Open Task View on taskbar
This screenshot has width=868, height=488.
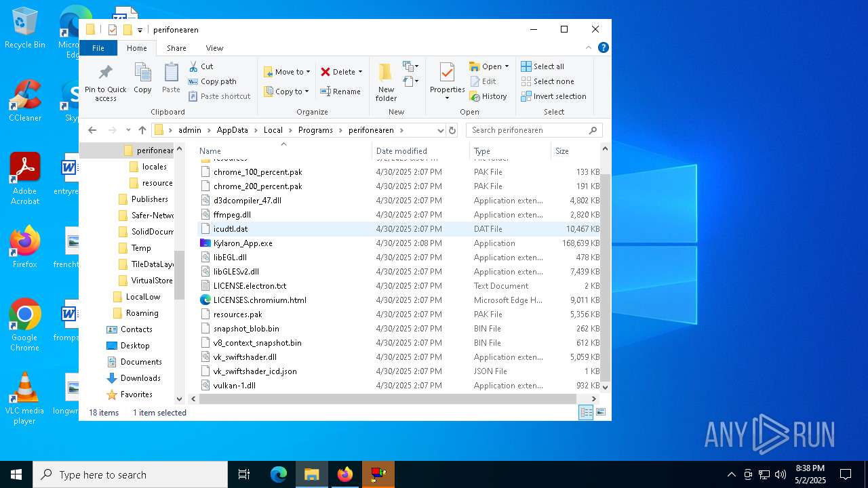[244, 474]
